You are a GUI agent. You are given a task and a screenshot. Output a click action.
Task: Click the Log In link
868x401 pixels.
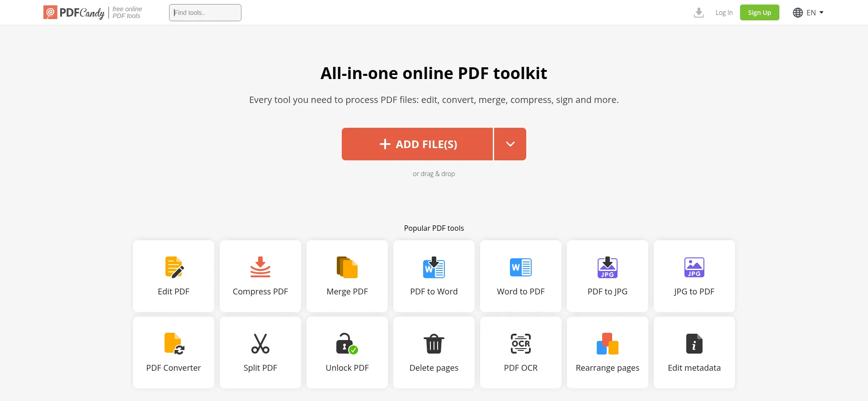723,12
